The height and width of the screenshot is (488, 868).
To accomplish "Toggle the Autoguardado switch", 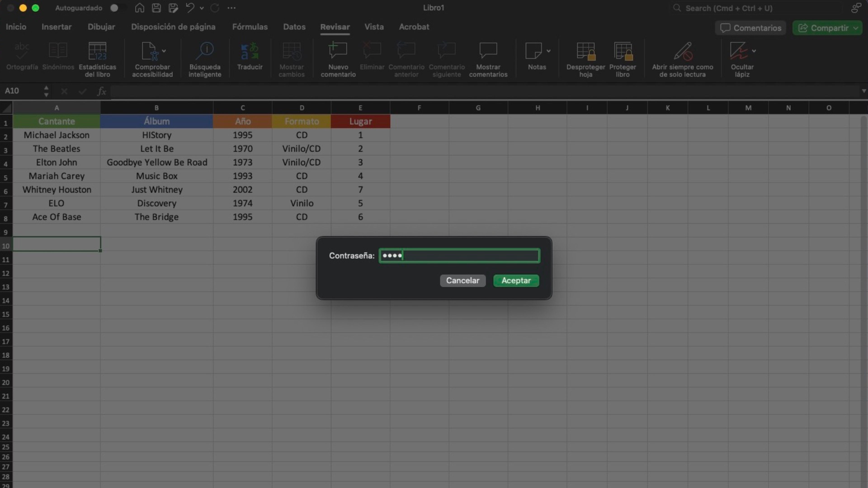I will pos(118,8).
